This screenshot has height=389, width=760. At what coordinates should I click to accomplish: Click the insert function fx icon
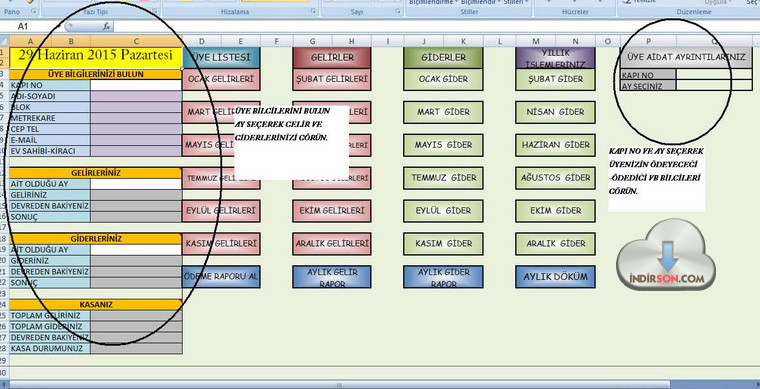pyautogui.click(x=107, y=27)
